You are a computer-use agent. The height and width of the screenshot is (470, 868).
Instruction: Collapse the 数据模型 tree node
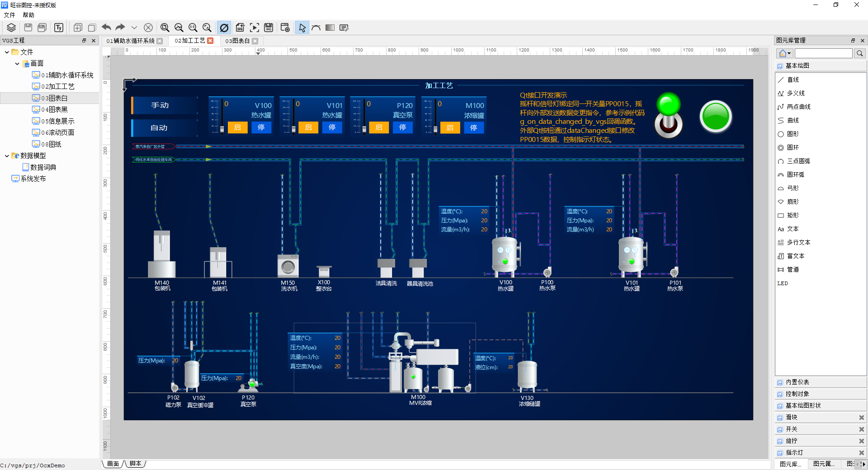coord(7,156)
